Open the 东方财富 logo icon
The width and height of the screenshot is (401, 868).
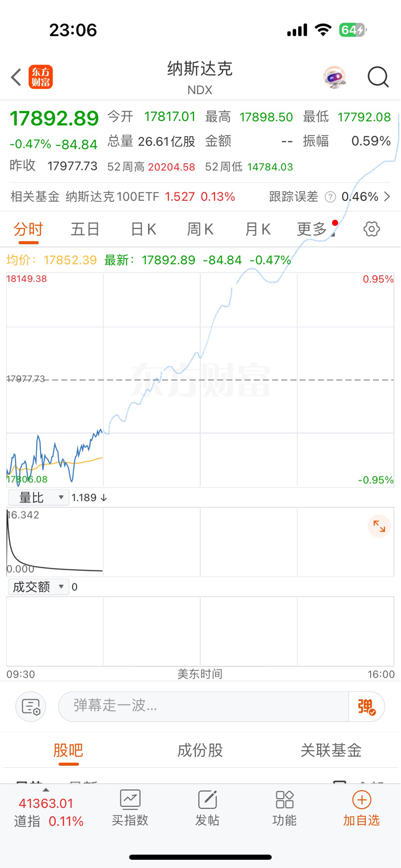[41, 77]
